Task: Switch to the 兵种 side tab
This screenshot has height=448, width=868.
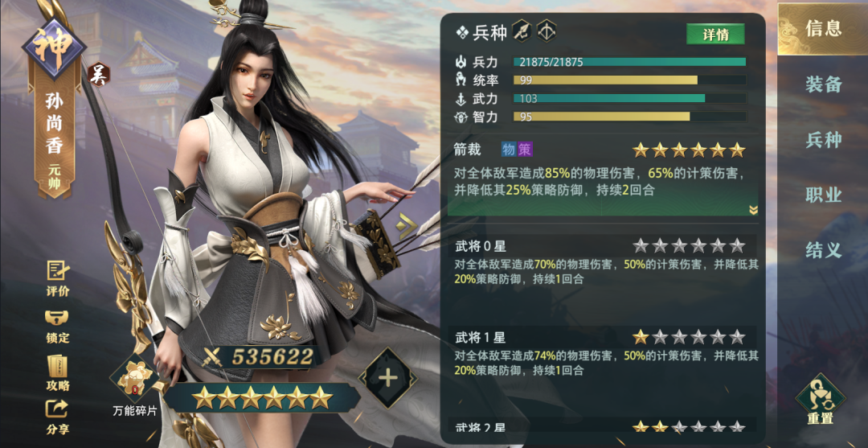Action: 823,140
